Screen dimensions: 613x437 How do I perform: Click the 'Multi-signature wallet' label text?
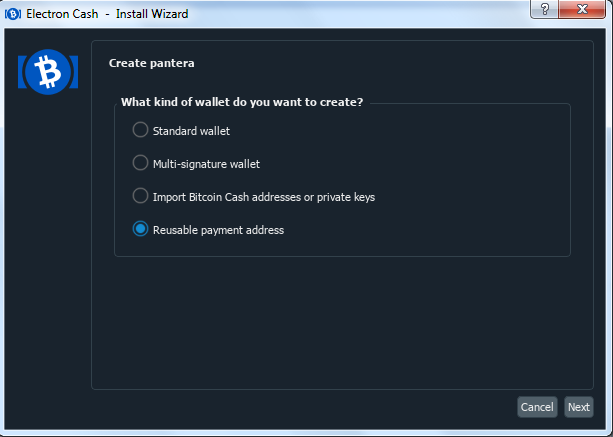[x=206, y=164]
